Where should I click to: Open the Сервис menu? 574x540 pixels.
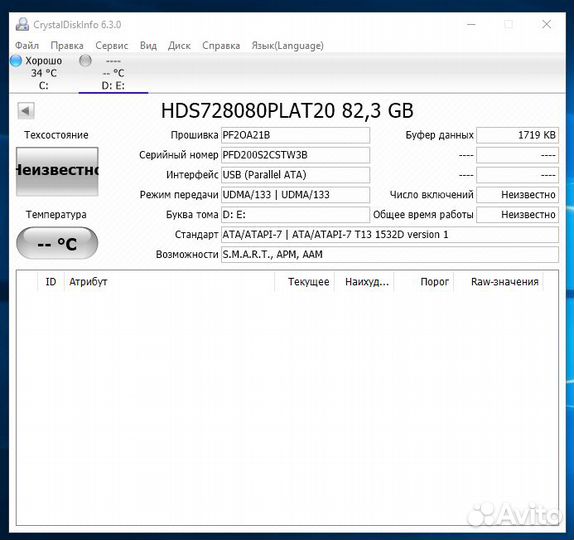click(112, 45)
